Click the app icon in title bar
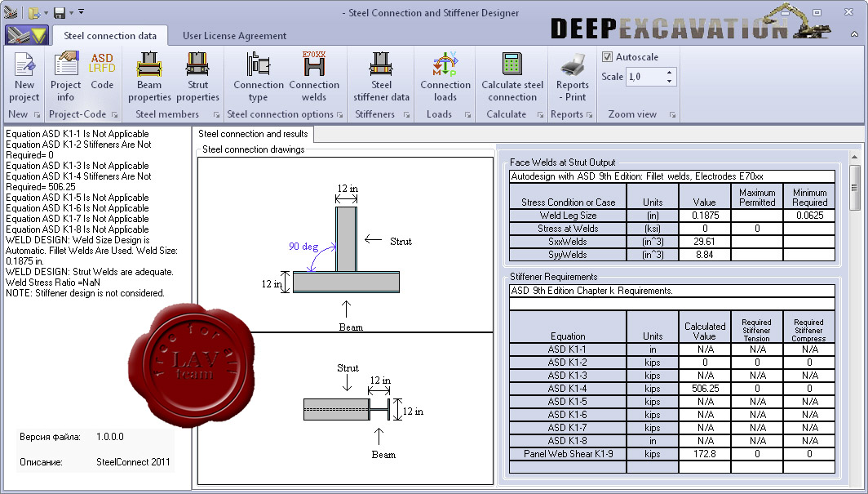The width and height of the screenshot is (868, 494). click(11, 12)
